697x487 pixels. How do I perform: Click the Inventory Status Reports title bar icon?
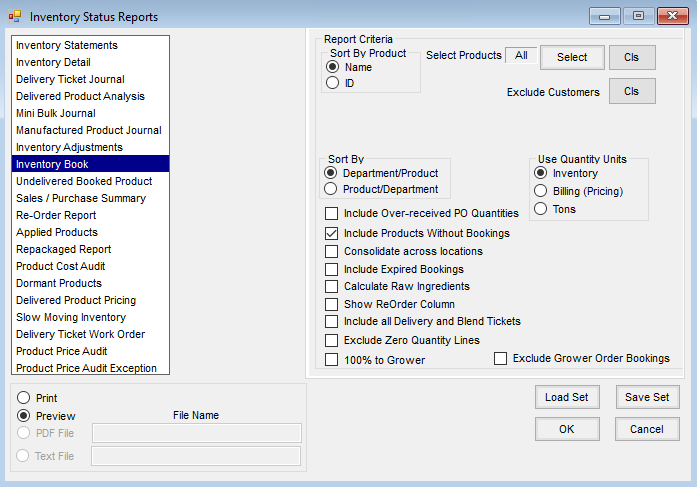[x=15, y=17]
